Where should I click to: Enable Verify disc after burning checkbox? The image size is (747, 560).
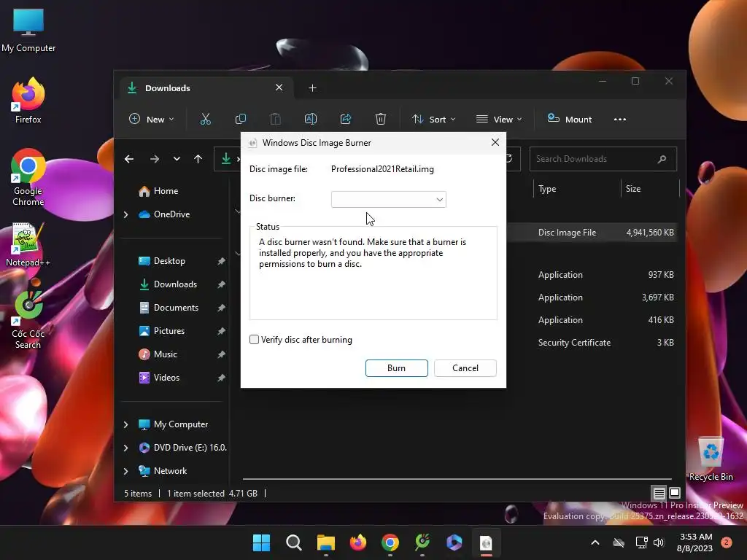point(254,340)
